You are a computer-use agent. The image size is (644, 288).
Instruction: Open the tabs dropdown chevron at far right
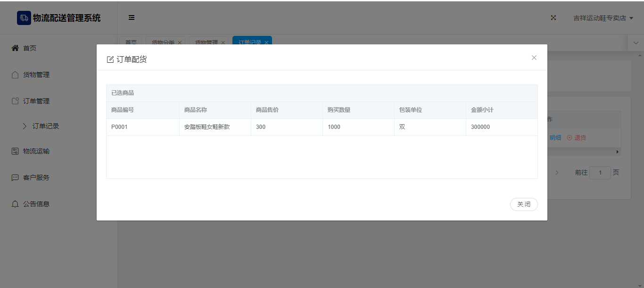point(636,42)
